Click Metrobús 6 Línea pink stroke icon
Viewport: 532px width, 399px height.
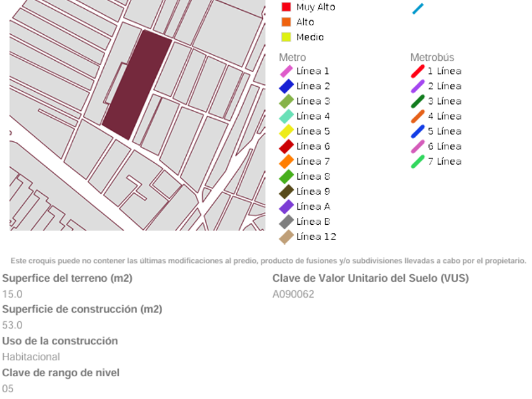pyautogui.click(x=417, y=146)
